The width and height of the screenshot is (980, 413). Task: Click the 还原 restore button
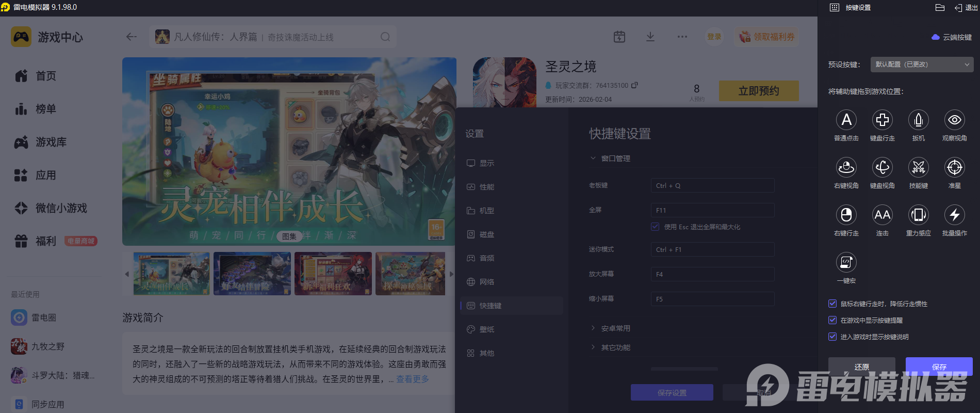[862, 367]
